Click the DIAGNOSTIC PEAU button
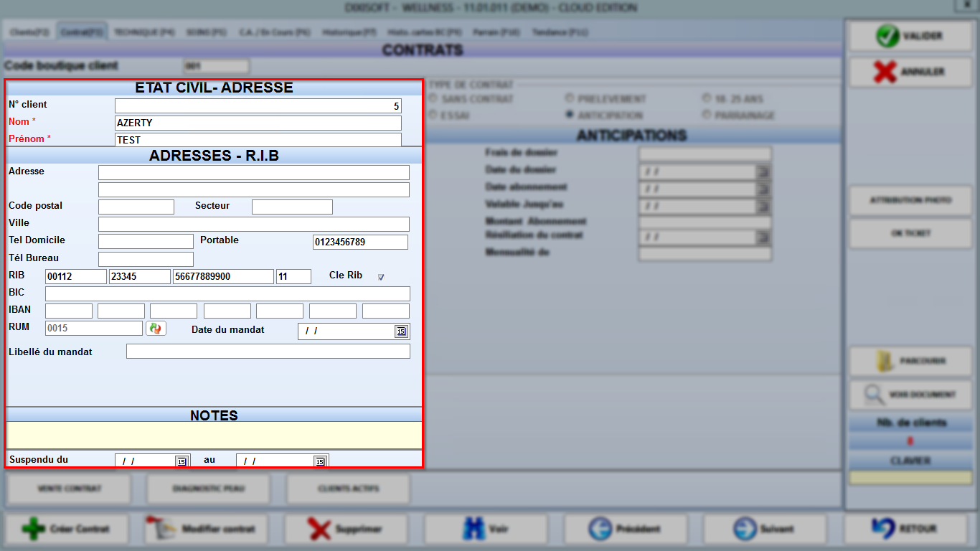Image resolution: width=980 pixels, height=551 pixels. pos(208,489)
